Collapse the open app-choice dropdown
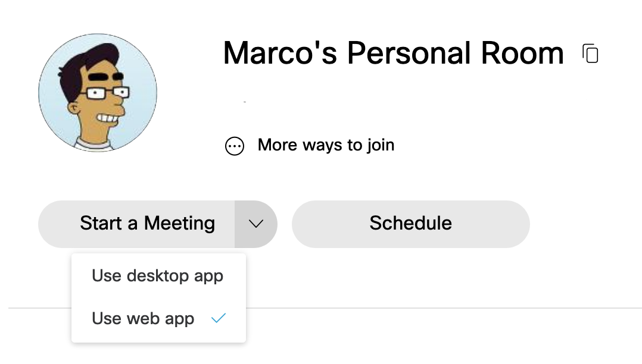The height and width of the screenshot is (364, 642). pos(256,224)
